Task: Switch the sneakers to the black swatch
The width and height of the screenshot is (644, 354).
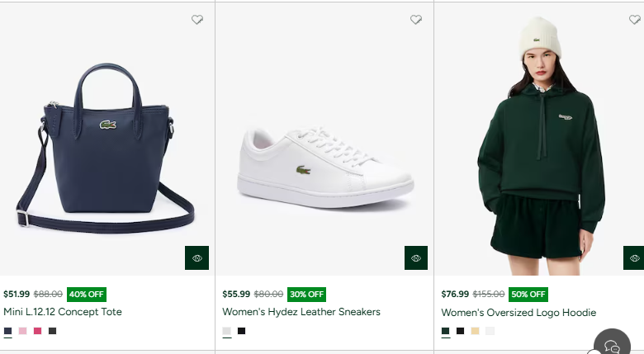Action: [242, 331]
